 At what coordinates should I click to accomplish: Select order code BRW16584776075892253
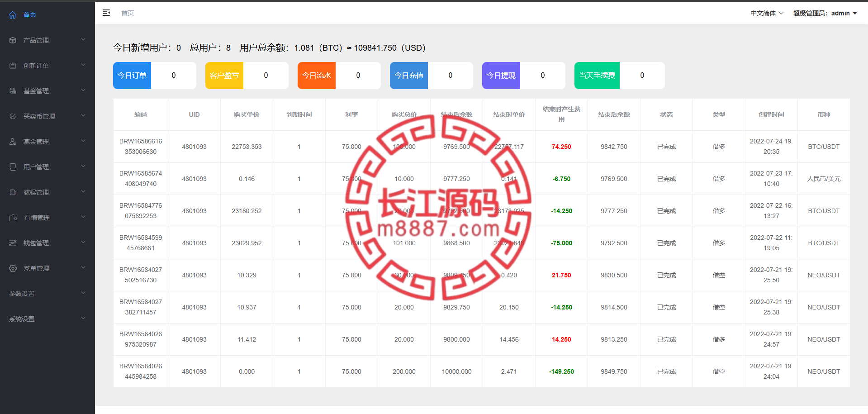point(141,211)
